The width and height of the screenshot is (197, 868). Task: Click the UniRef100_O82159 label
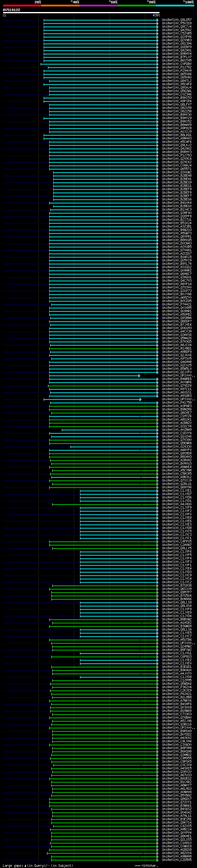177,108
